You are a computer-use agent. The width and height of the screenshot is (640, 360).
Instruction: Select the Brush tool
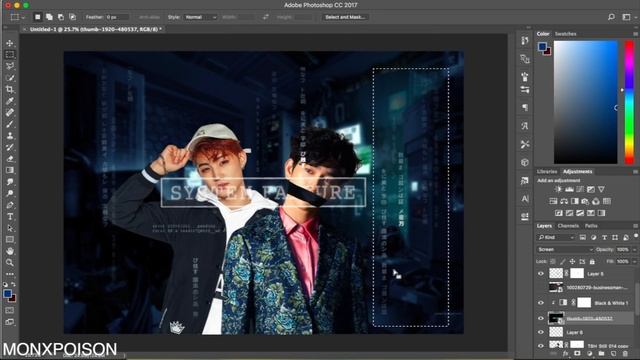pos(10,124)
